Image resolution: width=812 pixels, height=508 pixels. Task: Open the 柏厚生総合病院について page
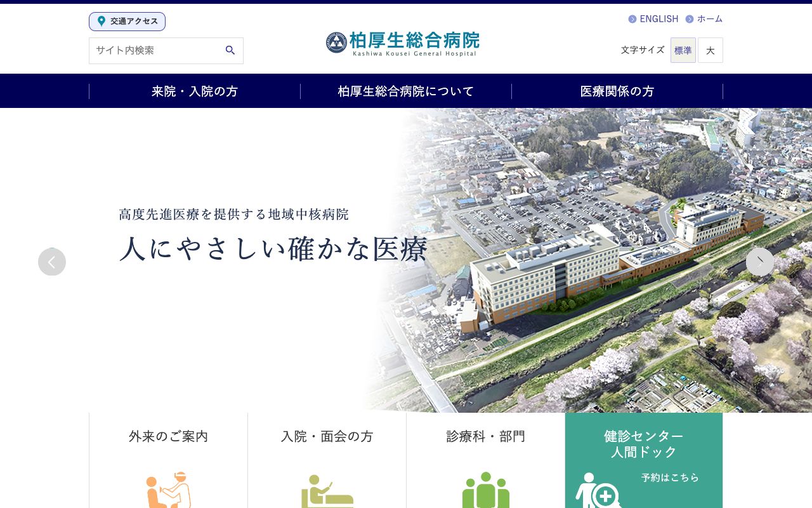(x=405, y=91)
